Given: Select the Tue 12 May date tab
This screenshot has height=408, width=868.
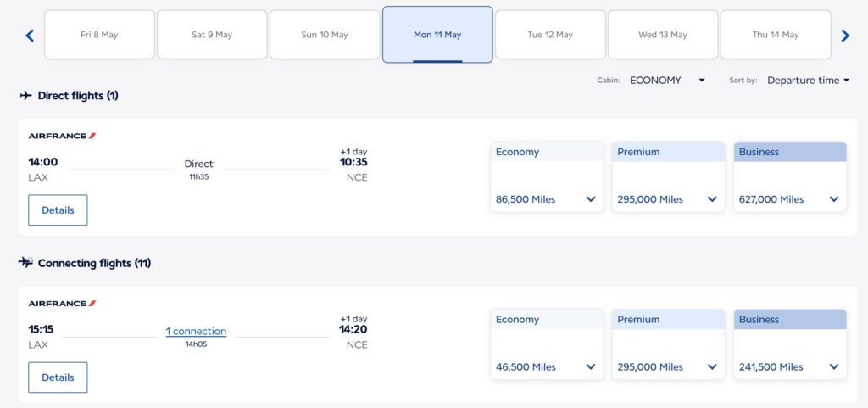Looking at the screenshot, I should [550, 35].
